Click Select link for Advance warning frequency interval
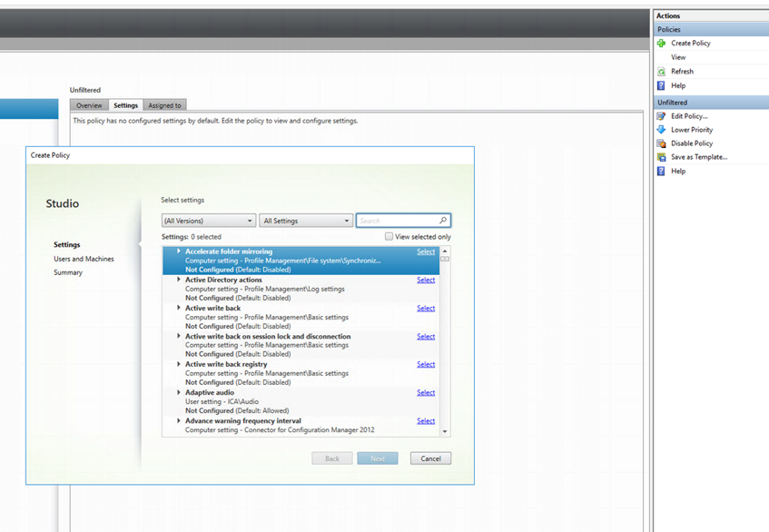Screen dimensions: 769x532 (426, 421)
